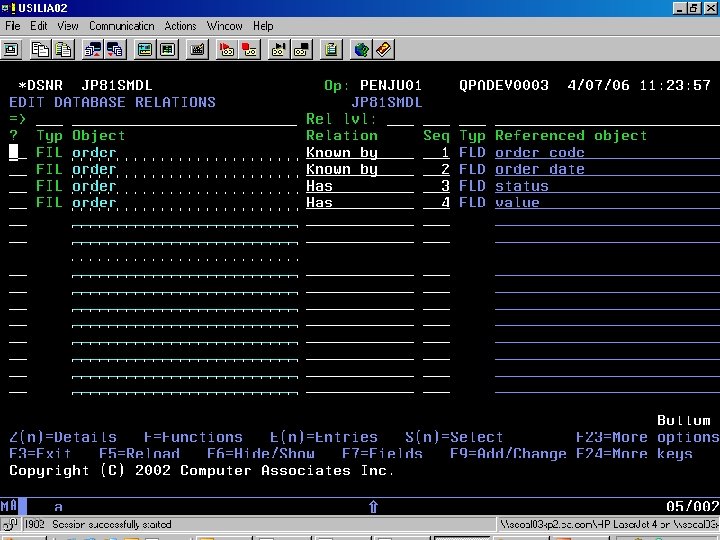Open the File menu
Image resolution: width=720 pixels, height=540 pixels.
tap(12, 26)
